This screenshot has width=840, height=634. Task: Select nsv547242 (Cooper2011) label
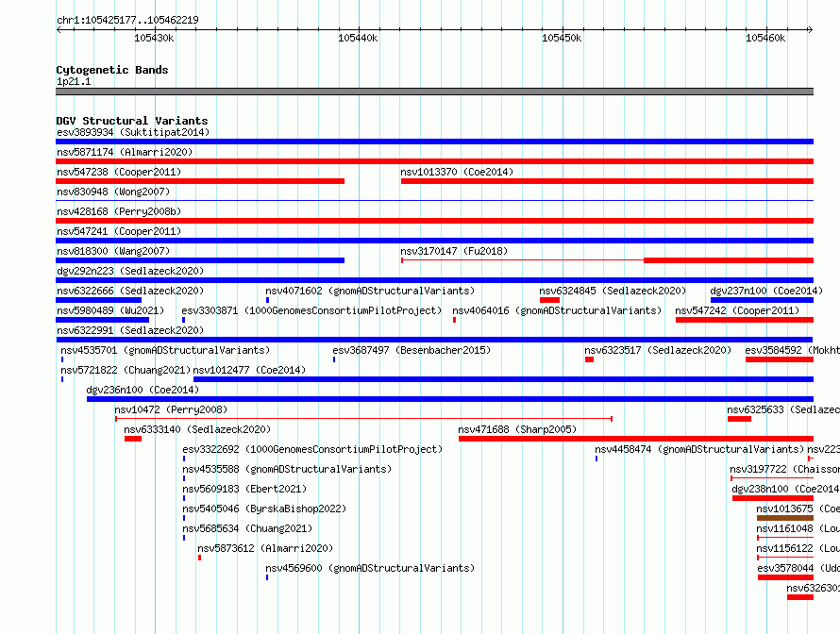click(x=737, y=310)
